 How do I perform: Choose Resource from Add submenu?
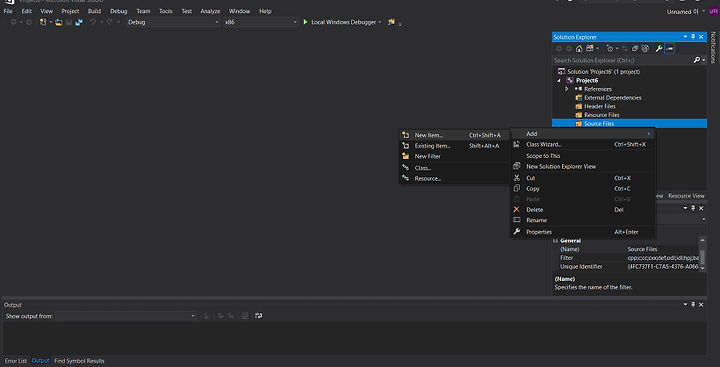coord(454,179)
